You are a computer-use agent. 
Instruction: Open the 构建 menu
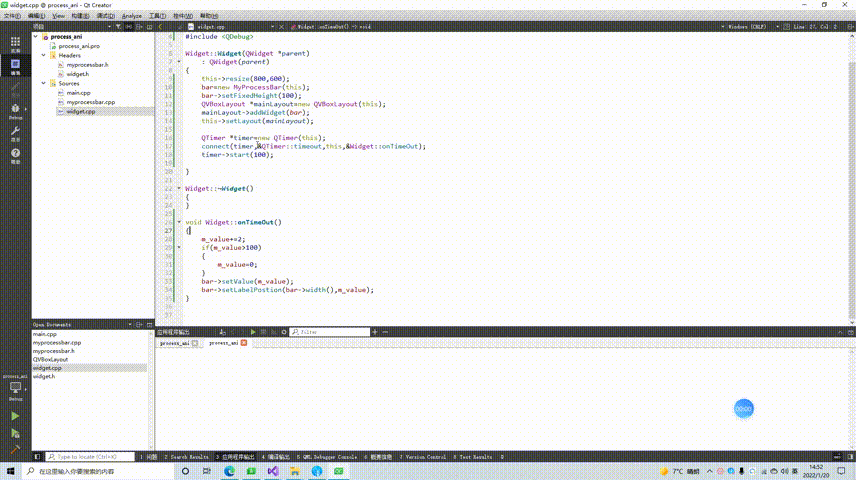[80, 16]
